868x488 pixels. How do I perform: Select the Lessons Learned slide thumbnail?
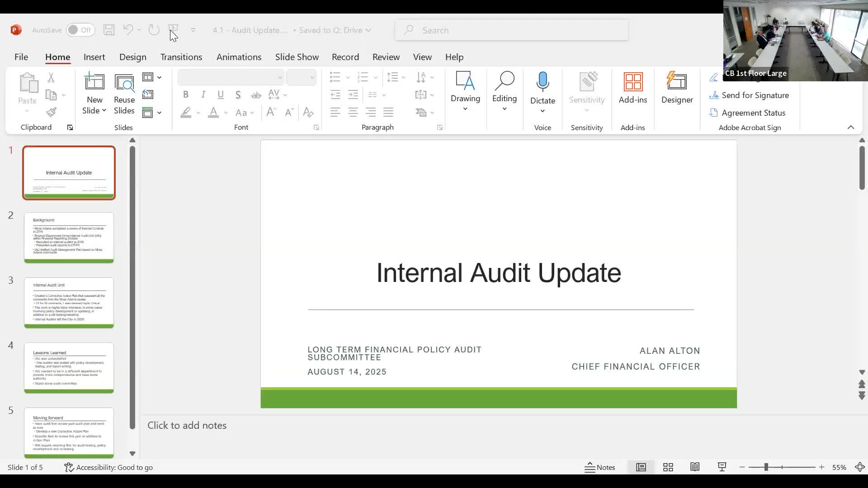coord(69,368)
